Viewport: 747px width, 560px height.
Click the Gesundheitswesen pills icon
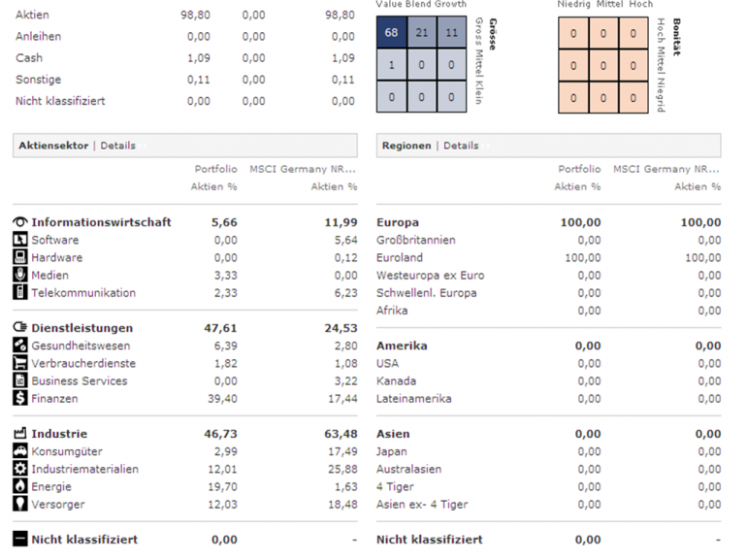20,346
